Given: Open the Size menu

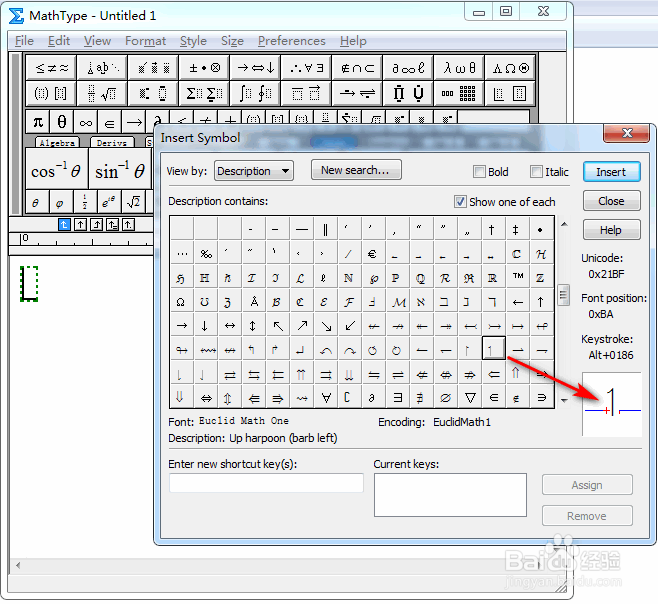Looking at the screenshot, I should 232,41.
